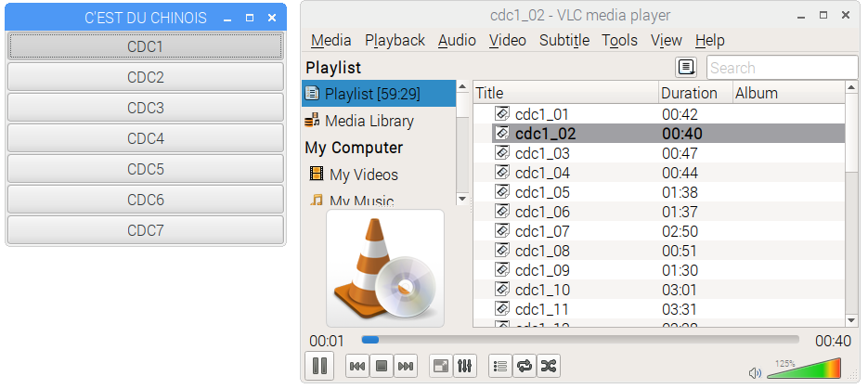This screenshot has height=389, width=868.
Task: Click sidebar scroll down arrow
Action: coord(462,199)
